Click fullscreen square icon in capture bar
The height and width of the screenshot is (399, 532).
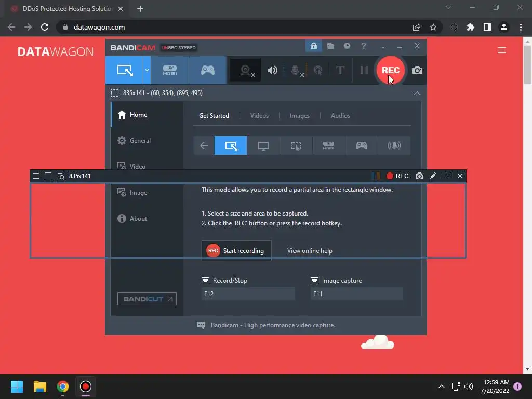48,176
